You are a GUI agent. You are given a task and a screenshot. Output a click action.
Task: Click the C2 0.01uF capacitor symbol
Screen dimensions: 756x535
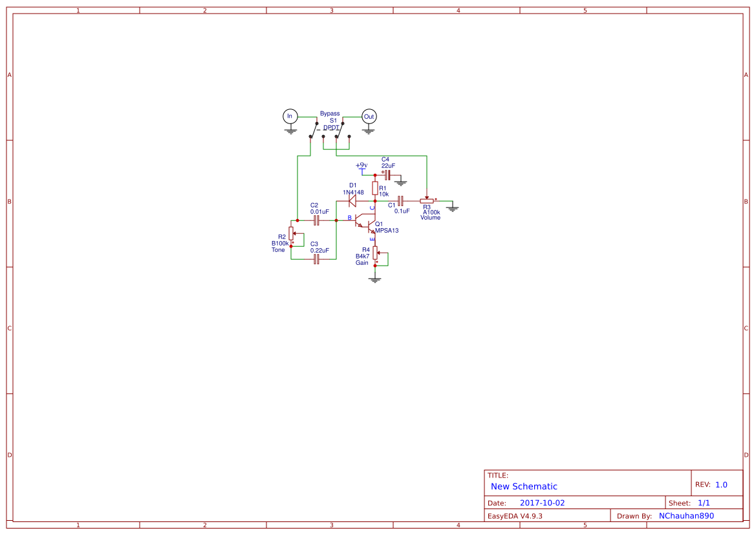[316, 219]
